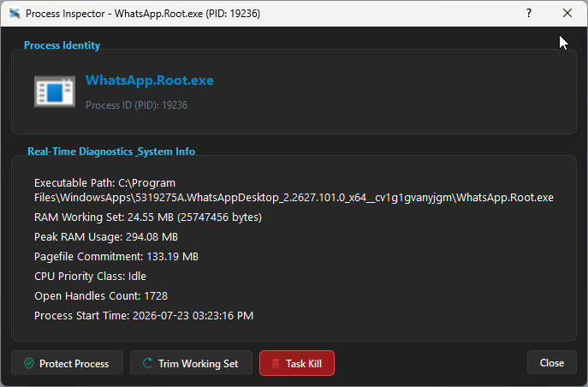This screenshot has height=387, width=588.
Task: Close the Process Inspector window with X
Action: click(567, 13)
